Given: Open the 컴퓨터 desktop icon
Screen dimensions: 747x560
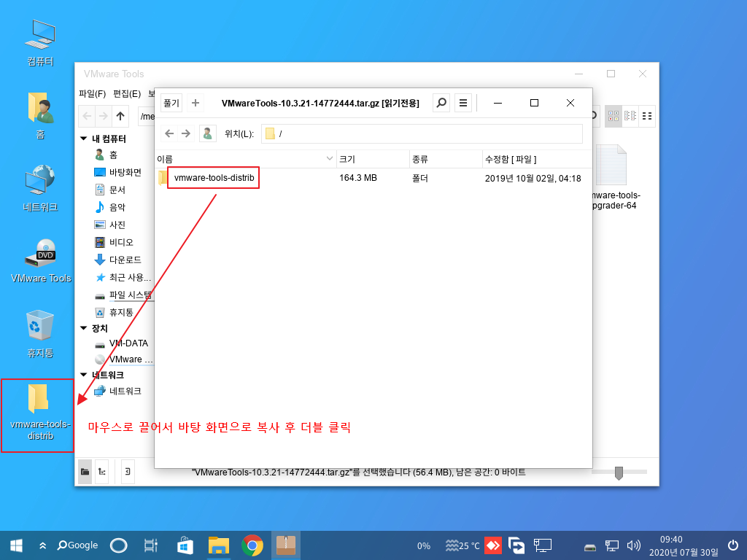Looking at the screenshot, I should [x=40, y=43].
